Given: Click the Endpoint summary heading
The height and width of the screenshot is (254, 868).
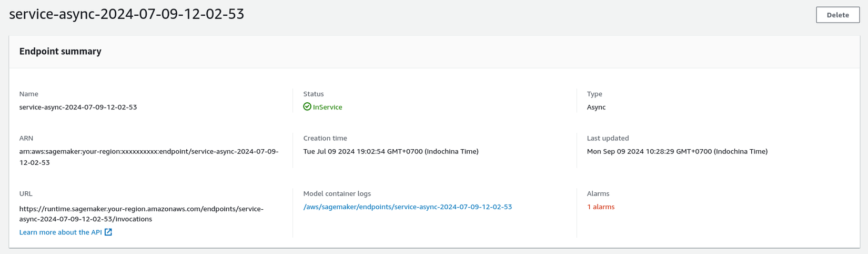Looking at the screenshot, I should pos(60,52).
